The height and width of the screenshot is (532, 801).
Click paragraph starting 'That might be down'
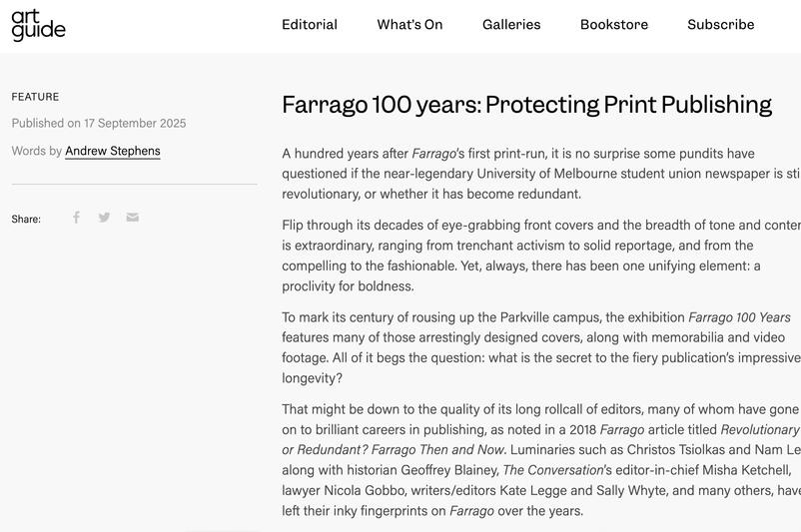[541, 460]
